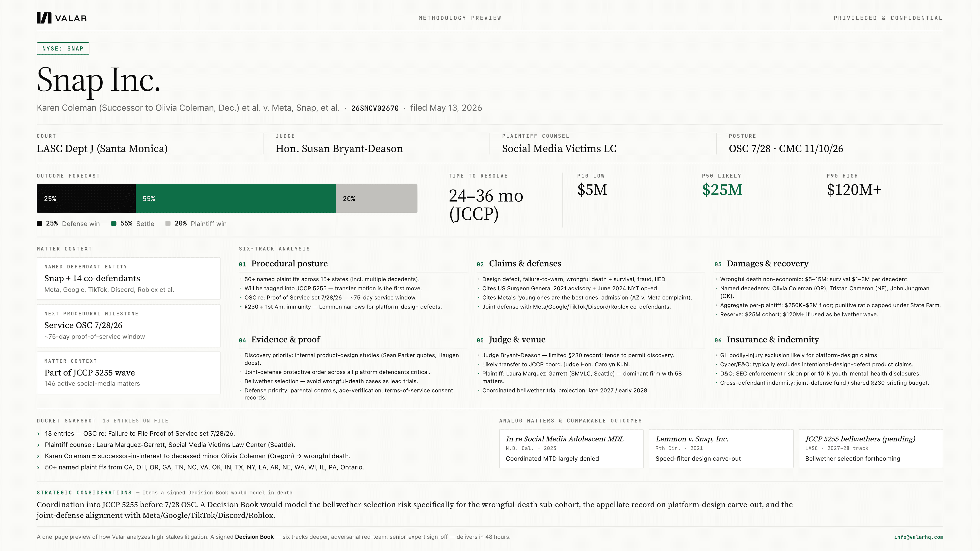Click the bullet about GL bodily-injury exclusion

pyautogui.click(x=799, y=356)
